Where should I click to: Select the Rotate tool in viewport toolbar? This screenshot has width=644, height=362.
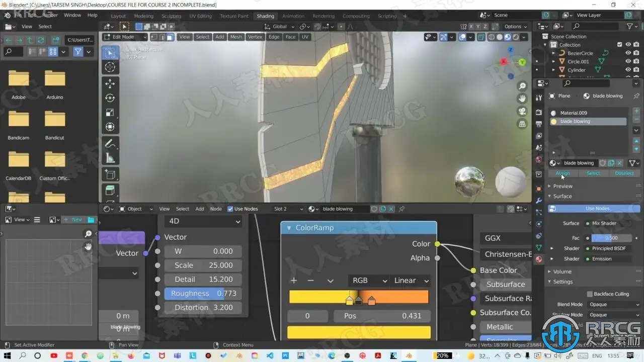(110, 98)
